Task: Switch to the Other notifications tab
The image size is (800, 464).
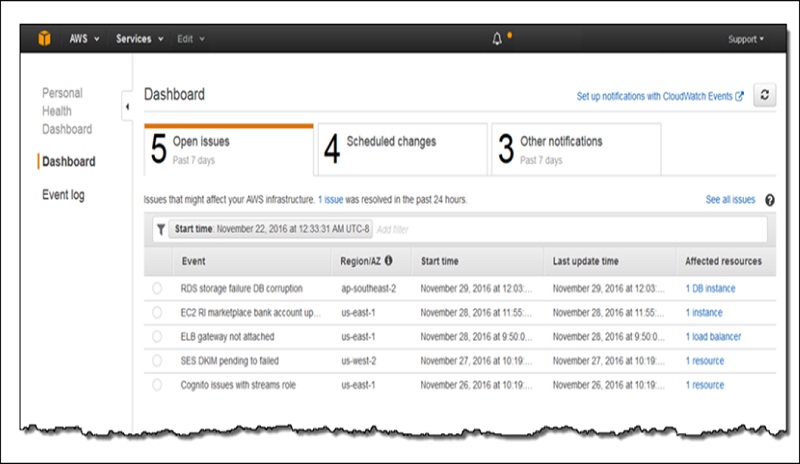Action: click(x=575, y=148)
